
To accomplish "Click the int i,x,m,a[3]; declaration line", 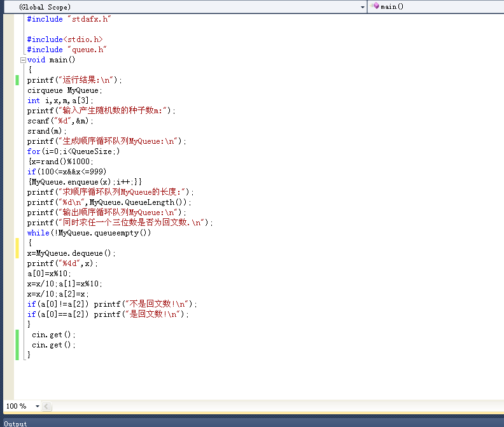I will (60, 101).
